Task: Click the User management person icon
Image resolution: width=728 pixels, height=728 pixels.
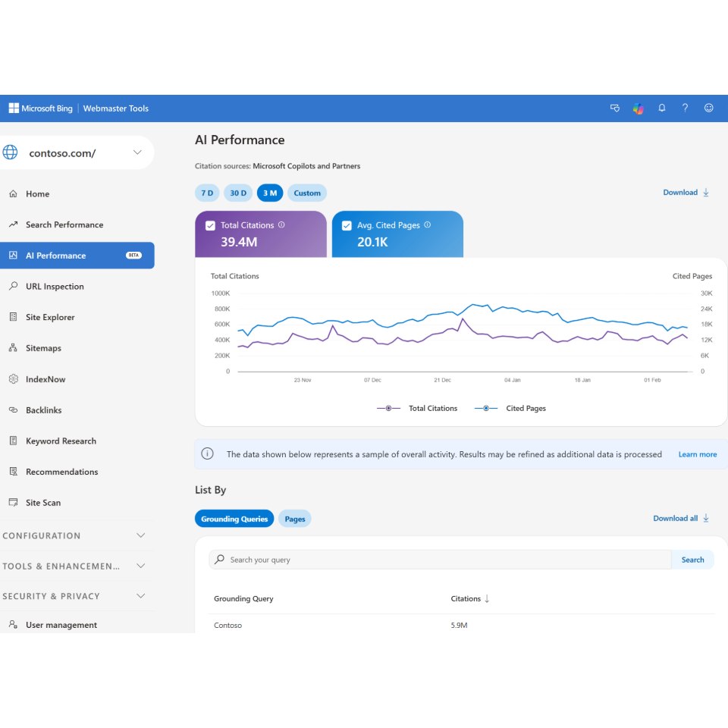Action: pyautogui.click(x=14, y=624)
